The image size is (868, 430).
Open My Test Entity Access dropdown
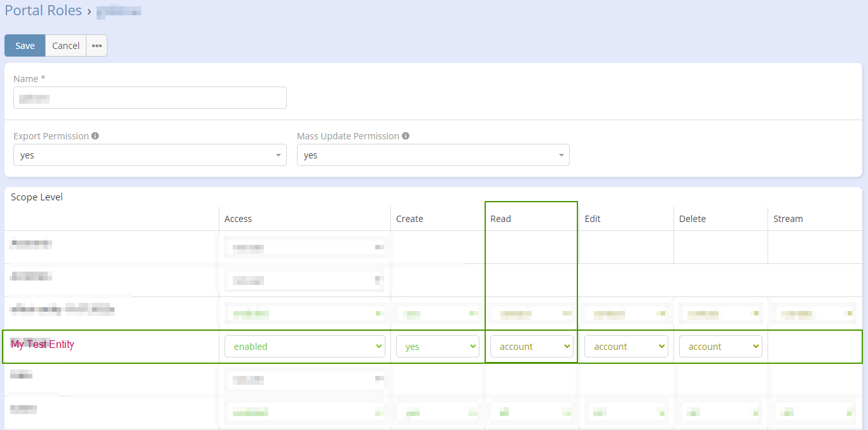[x=305, y=347]
